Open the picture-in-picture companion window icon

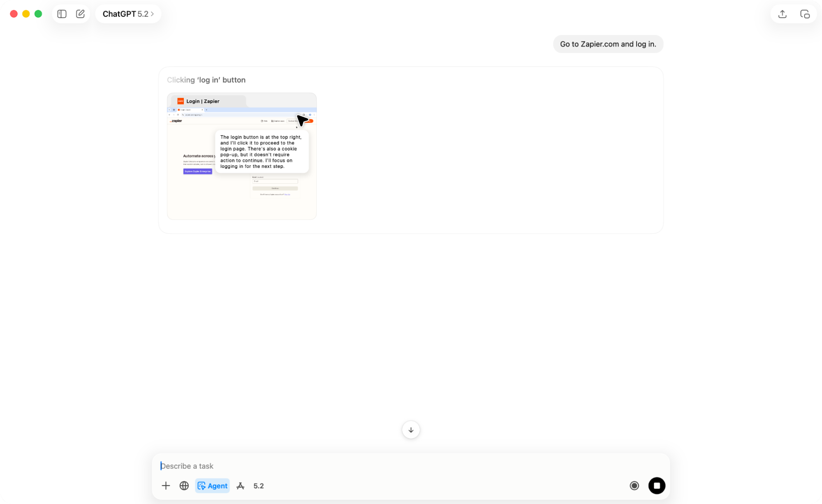[x=805, y=14]
